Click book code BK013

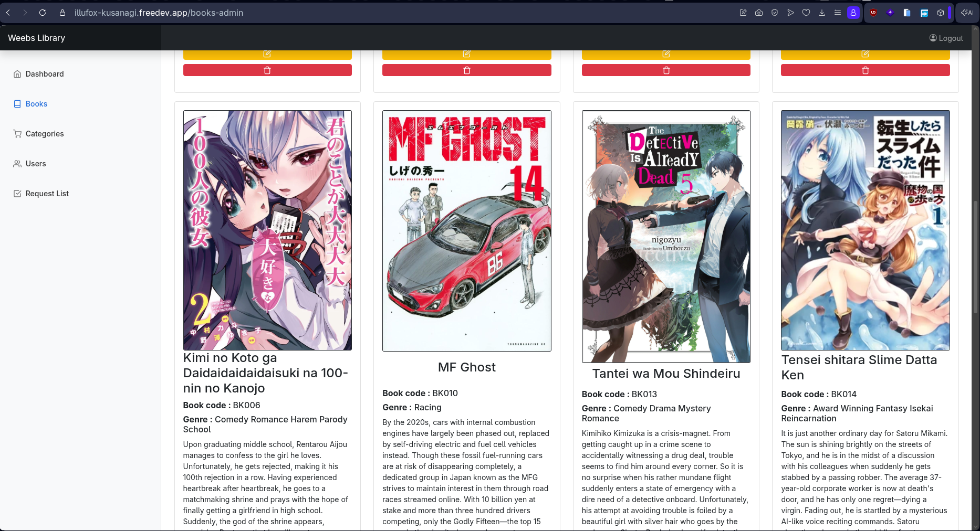pos(619,394)
